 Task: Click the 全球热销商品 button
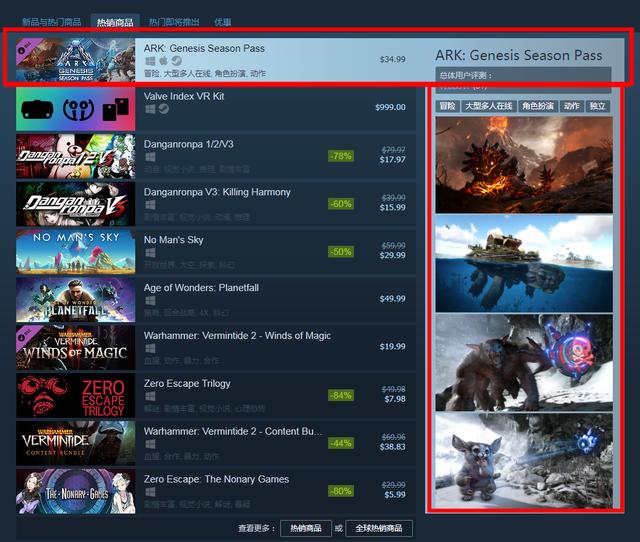pyautogui.click(x=379, y=528)
